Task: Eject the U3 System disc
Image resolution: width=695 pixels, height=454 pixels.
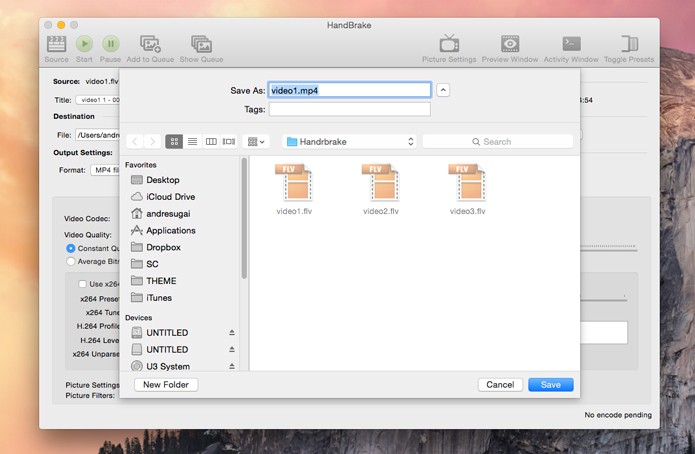Action: (x=232, y=366)
